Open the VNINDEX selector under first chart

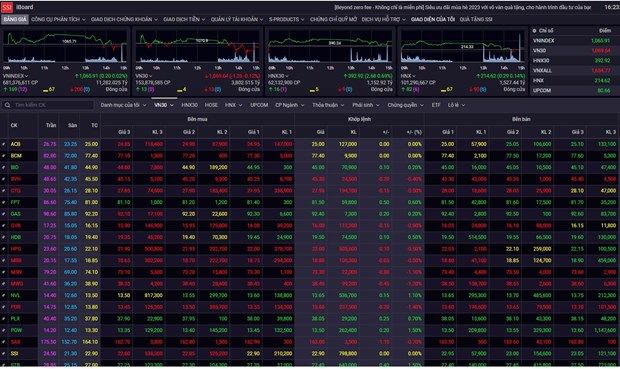click(x=16, y=76)
